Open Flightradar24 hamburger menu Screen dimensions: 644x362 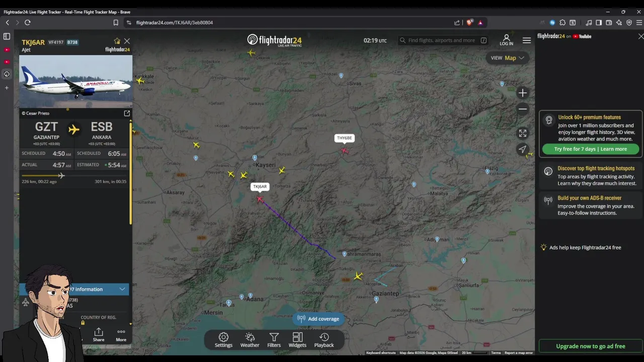coord(526,40)
